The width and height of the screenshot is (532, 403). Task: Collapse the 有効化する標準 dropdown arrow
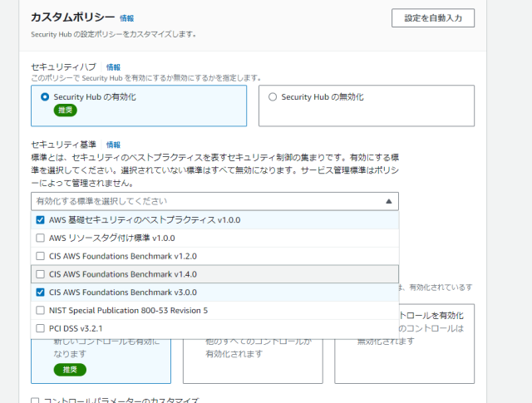point(389,201)
